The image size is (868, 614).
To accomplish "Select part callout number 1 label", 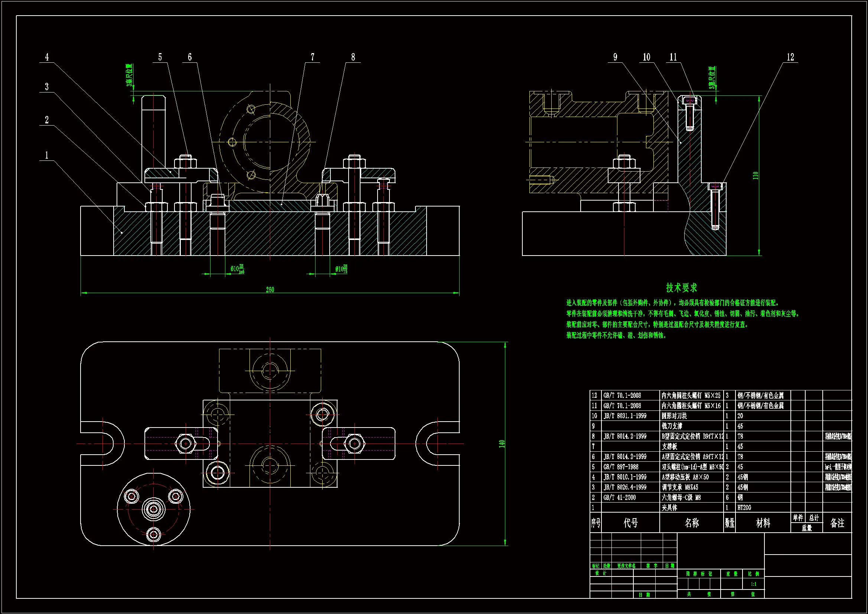I will pos(47,155).
